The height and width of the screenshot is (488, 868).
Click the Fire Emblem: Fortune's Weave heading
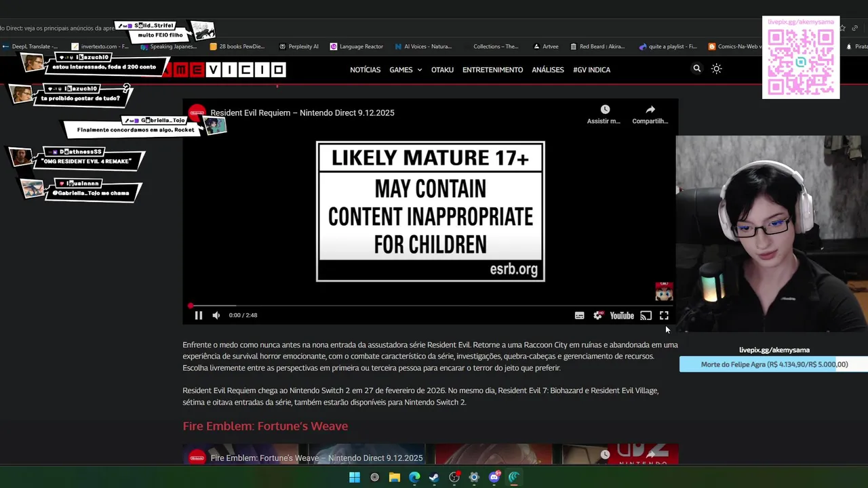pos(265,426)
